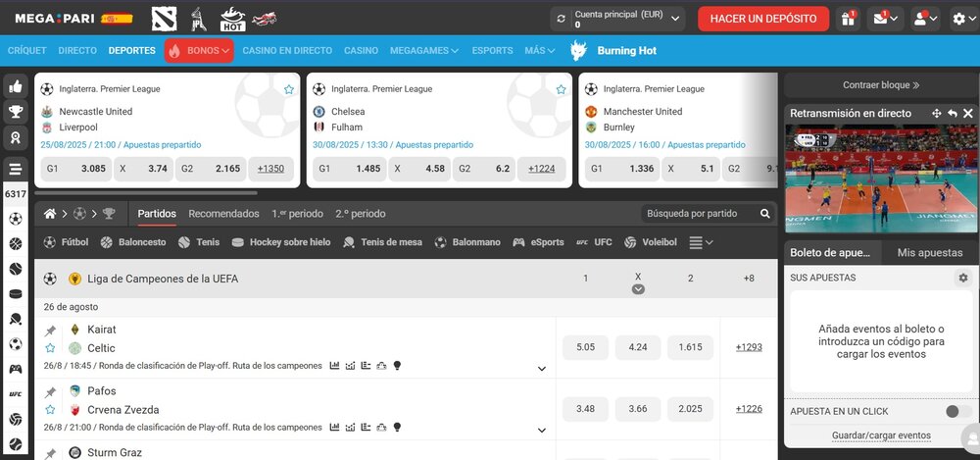
Task: Select the table tennis icon in sidebar
Action: 16,319
